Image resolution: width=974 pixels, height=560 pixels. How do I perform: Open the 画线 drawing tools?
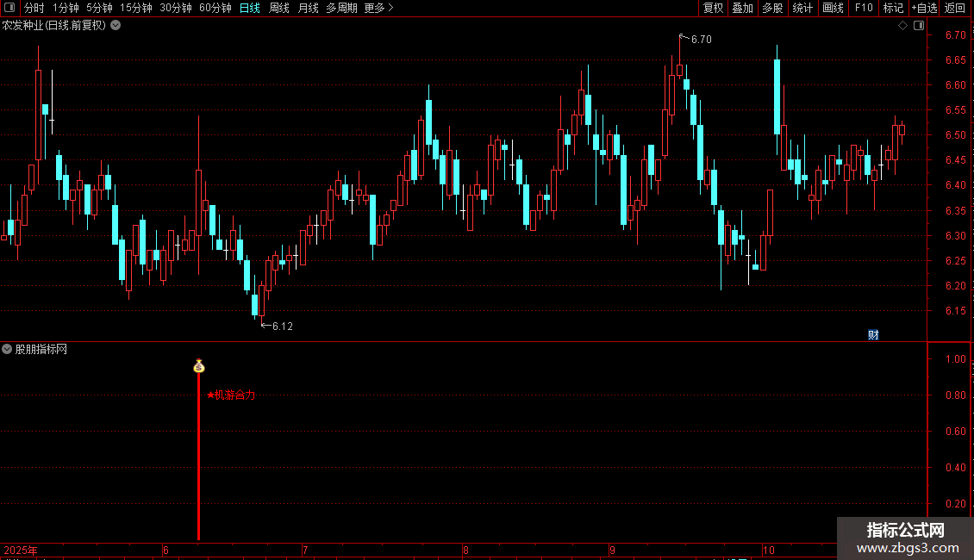[x=833, y=8]
